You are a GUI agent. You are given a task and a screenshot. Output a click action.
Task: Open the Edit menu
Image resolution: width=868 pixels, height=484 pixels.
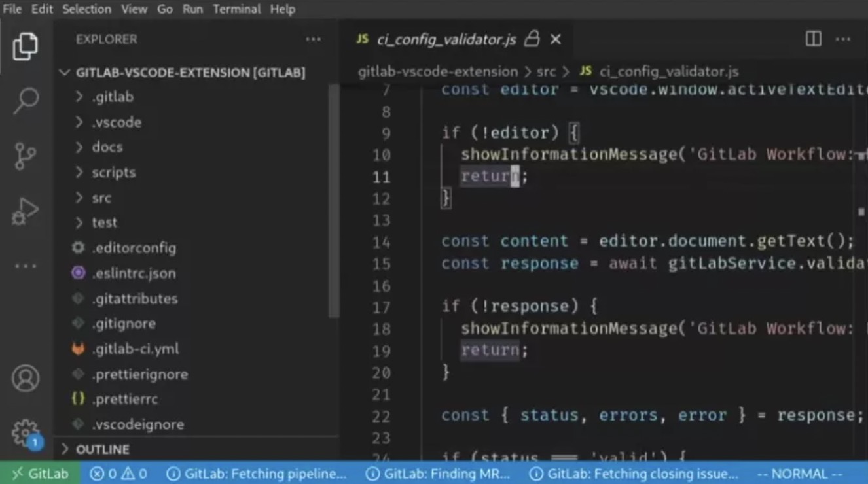coord(42,9)
